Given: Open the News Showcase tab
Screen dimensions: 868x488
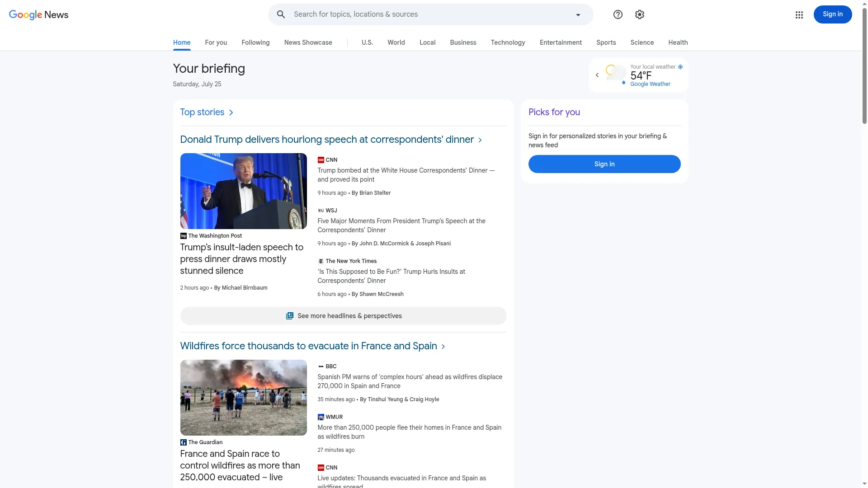Looking at the screenshot, I should tap(308, 42).
